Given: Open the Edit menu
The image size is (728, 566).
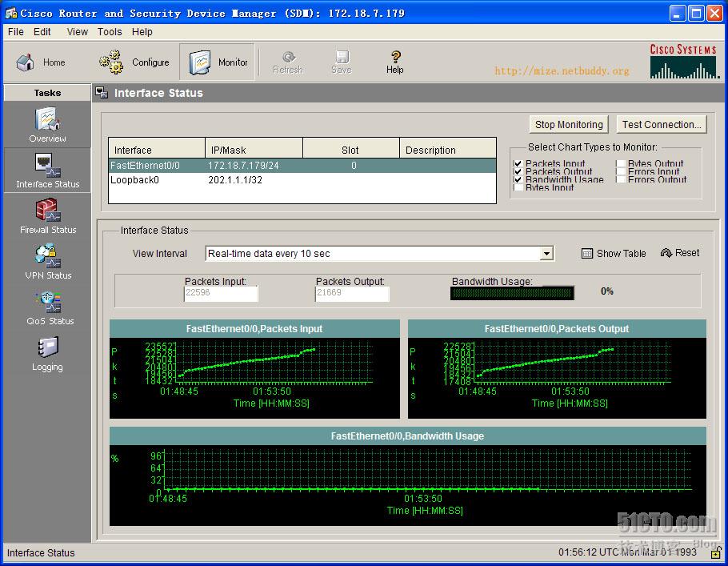Looking at the screenshot, I should pyautogui.click(x=42, y=31).
